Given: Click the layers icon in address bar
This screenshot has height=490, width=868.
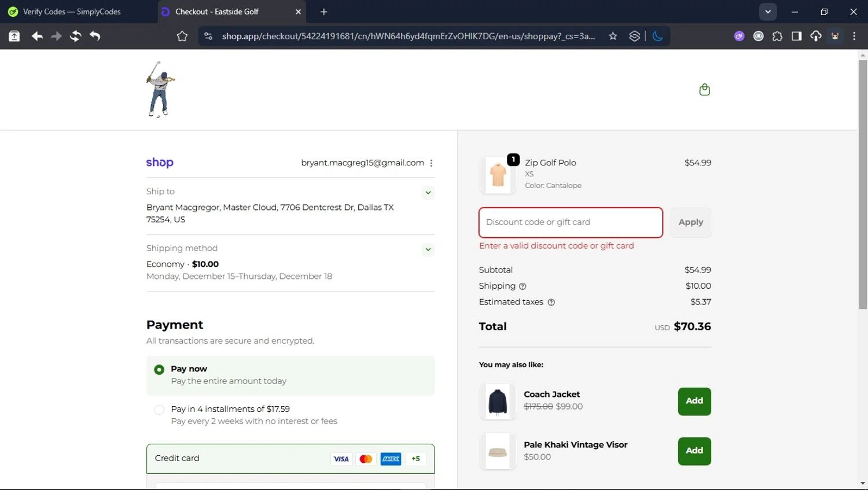Looking at the screenshot, I should click(635, 36).
